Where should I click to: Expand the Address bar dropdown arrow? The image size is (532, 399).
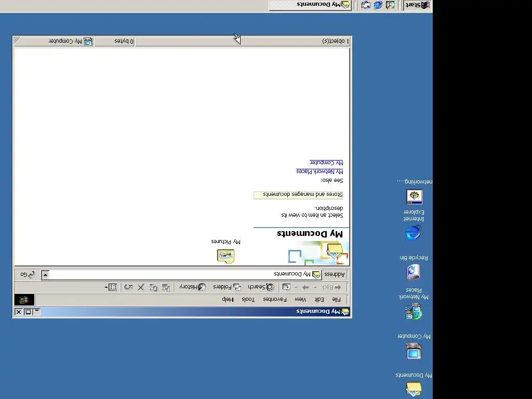pos(45,274)
